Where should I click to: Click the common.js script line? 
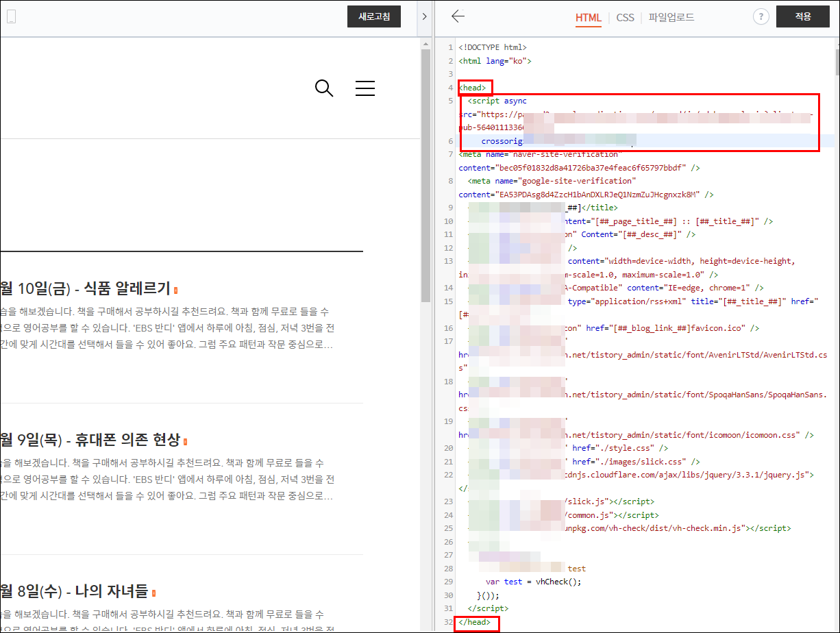610,515
